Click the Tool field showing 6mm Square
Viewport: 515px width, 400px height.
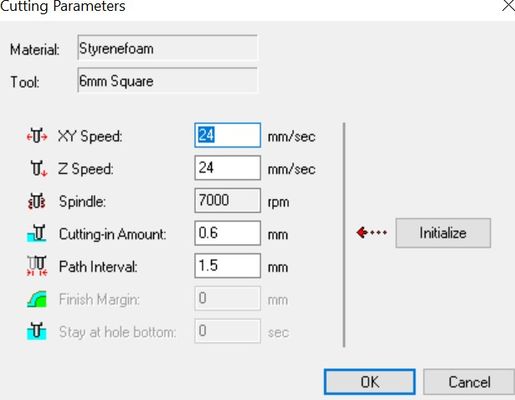point(167,80)
